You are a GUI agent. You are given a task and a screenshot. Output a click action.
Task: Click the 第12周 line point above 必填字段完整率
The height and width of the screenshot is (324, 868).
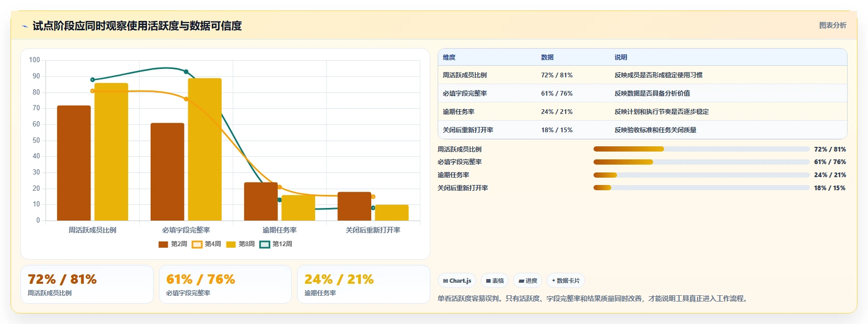click(x=186, y=72)
